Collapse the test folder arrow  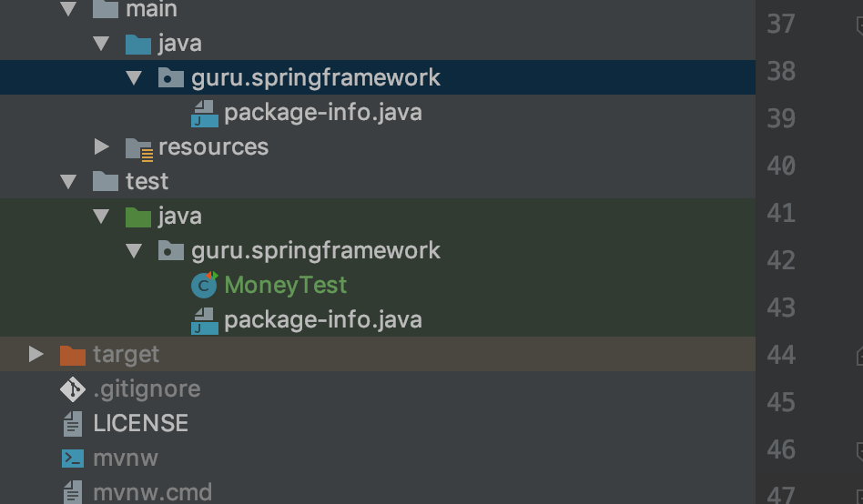click(x=68, y=182)
